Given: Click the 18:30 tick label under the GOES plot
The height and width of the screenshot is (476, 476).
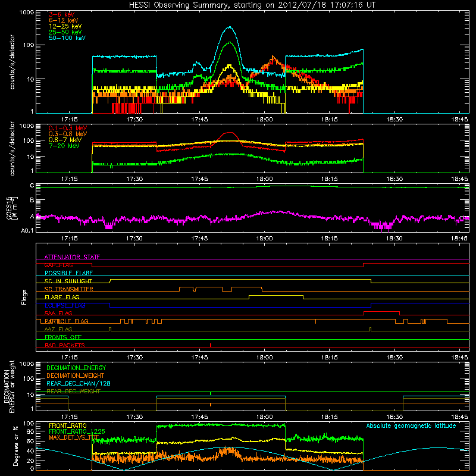Looking at the screenshot, I should pyautogui.click(x=394, y=239).
